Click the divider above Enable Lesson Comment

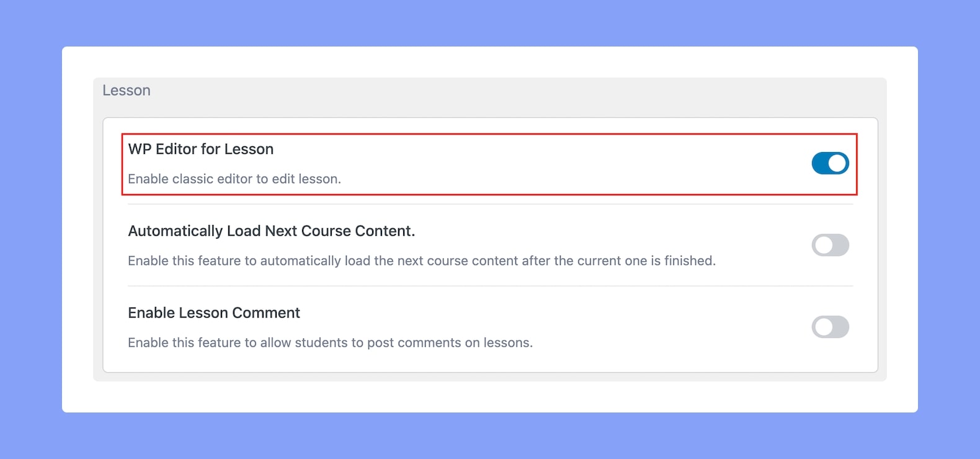click(491, 286)
